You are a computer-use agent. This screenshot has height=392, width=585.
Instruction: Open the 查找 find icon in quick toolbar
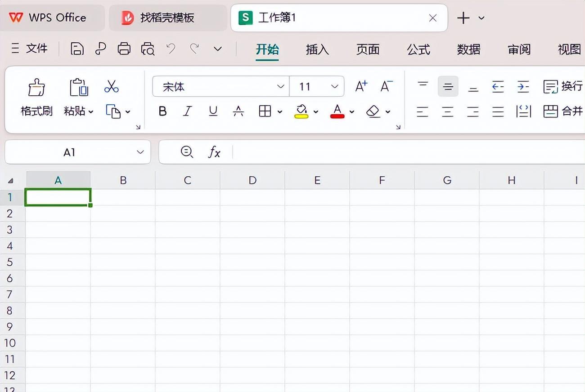(148, 49)
